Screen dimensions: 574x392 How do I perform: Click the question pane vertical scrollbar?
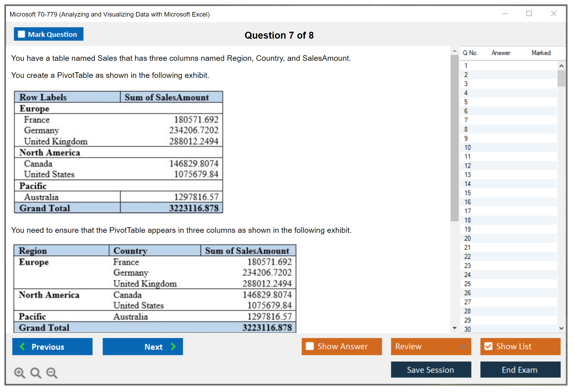click(454, 138)
